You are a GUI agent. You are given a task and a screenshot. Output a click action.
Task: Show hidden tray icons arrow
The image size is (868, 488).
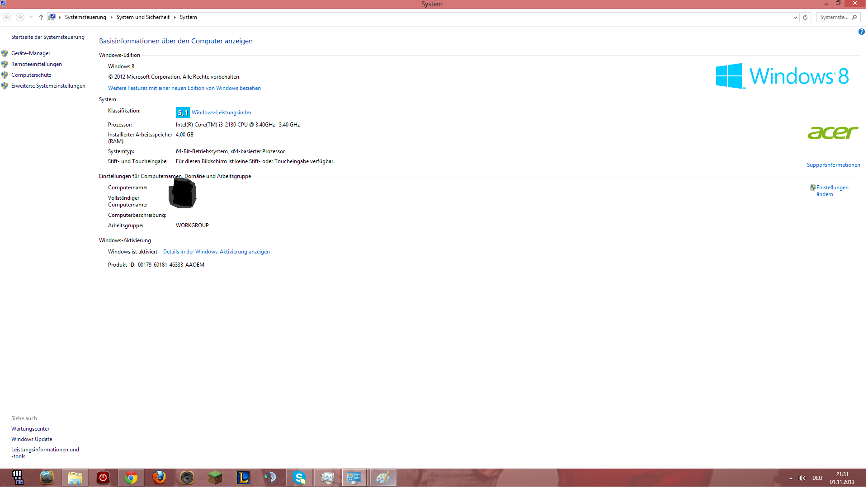791,478
